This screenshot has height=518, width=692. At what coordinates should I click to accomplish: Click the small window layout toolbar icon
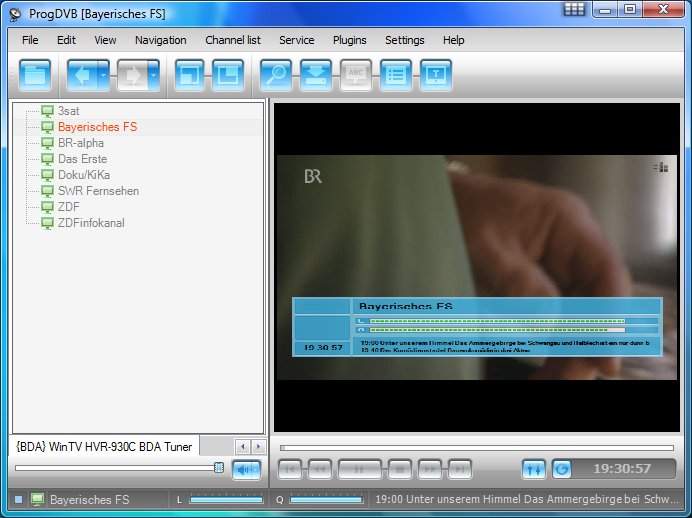click(189, 75)
